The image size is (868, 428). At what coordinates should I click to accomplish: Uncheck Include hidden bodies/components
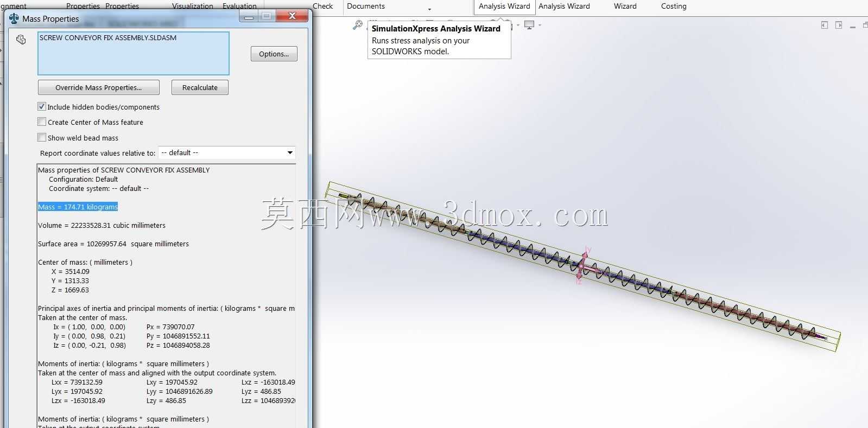pos(42,107)
